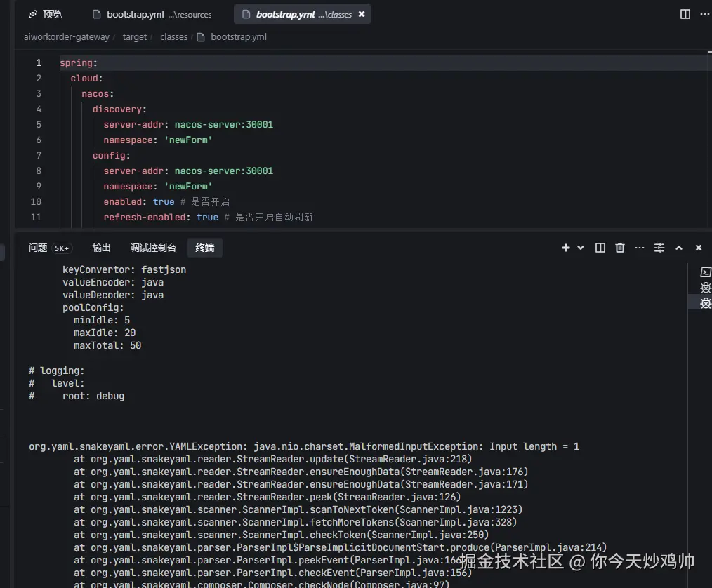This screenshot has height=588, width=712.
Task: Select the first debug bug icon session
Action: point(706,288)
